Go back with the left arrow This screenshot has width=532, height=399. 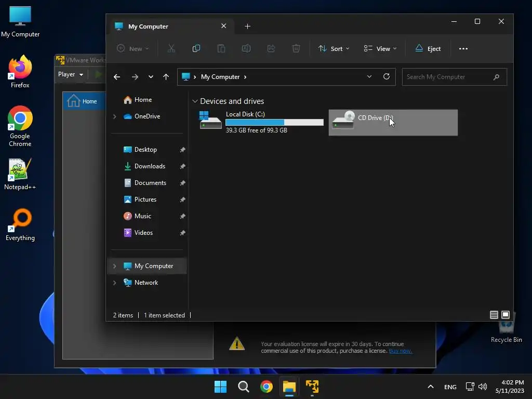tap(117, 77)
